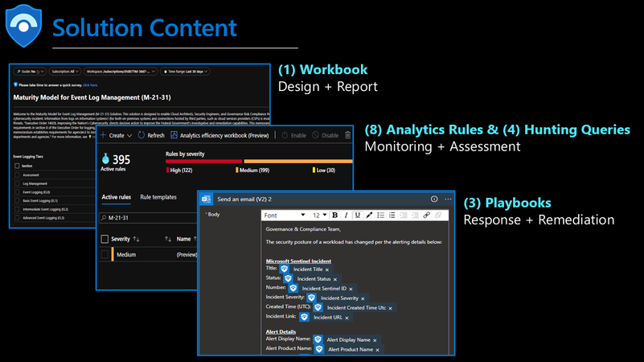644x362 pixels.
Task: Click the orange Medium (199) severity bar
Action: 298,162
